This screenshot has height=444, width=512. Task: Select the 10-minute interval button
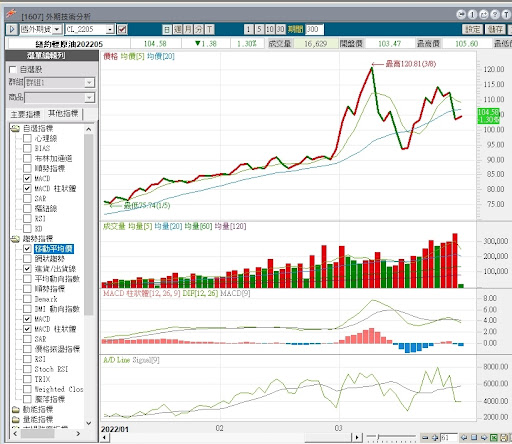tap(270, 30)
